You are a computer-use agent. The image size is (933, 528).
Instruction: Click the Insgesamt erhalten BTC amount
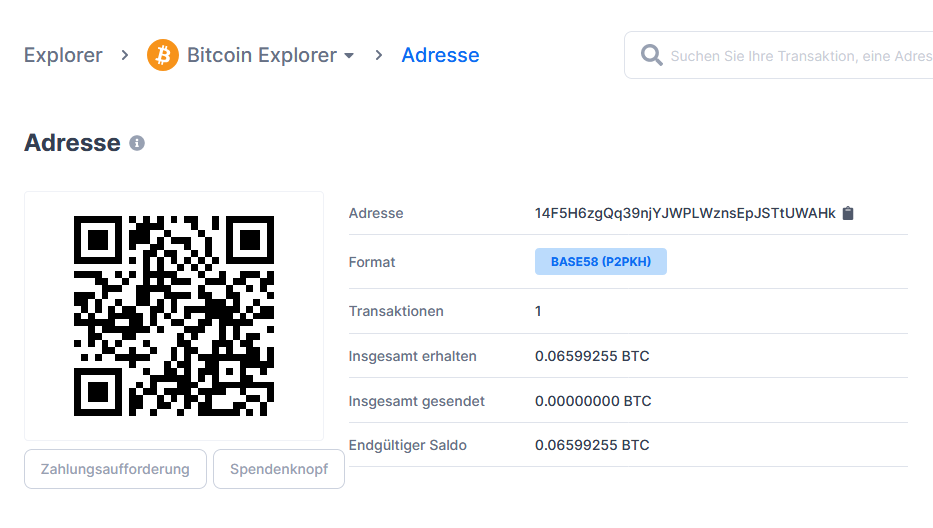592,356
